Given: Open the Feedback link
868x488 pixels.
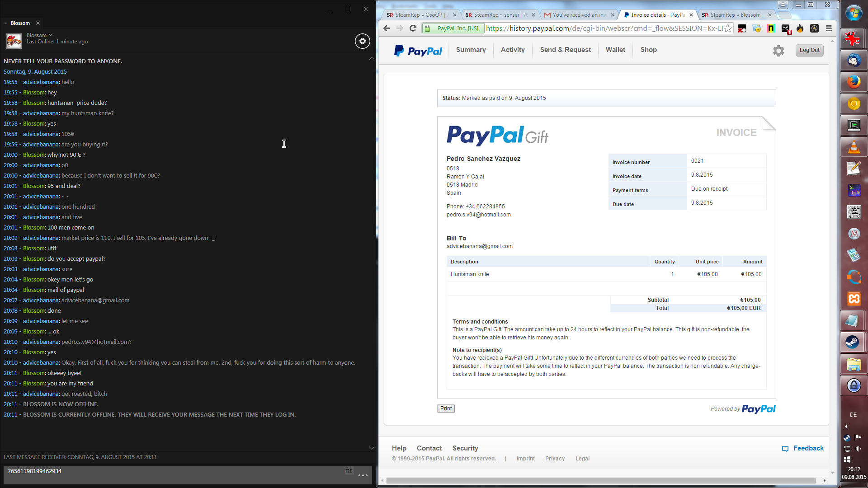Looking at the screenshot, I should pyautogui.click(x=808, y=448).
